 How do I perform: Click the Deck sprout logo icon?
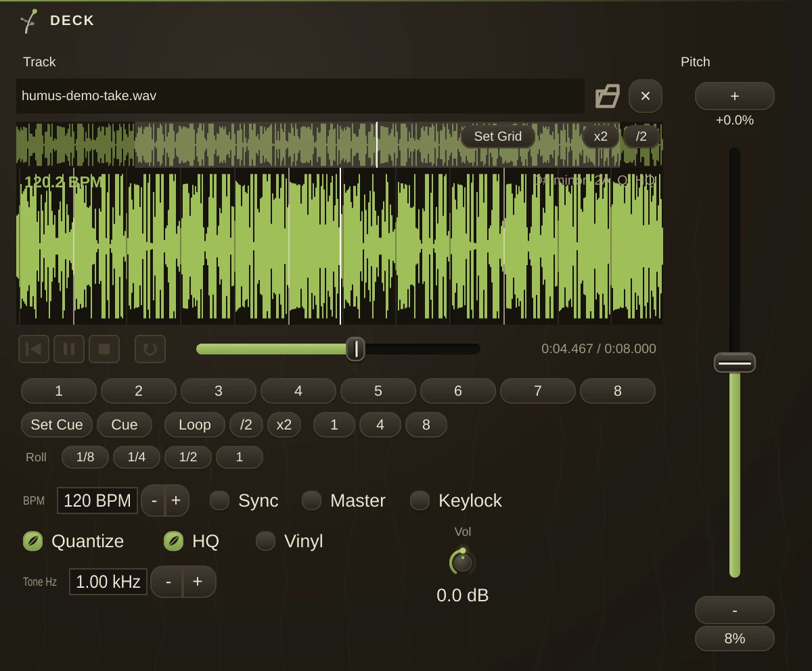(29, 21)
